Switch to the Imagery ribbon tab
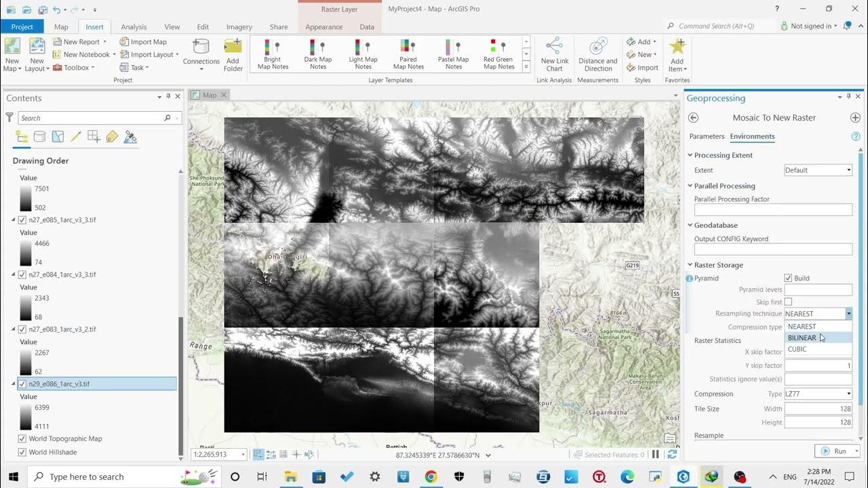 click(239, 27)
